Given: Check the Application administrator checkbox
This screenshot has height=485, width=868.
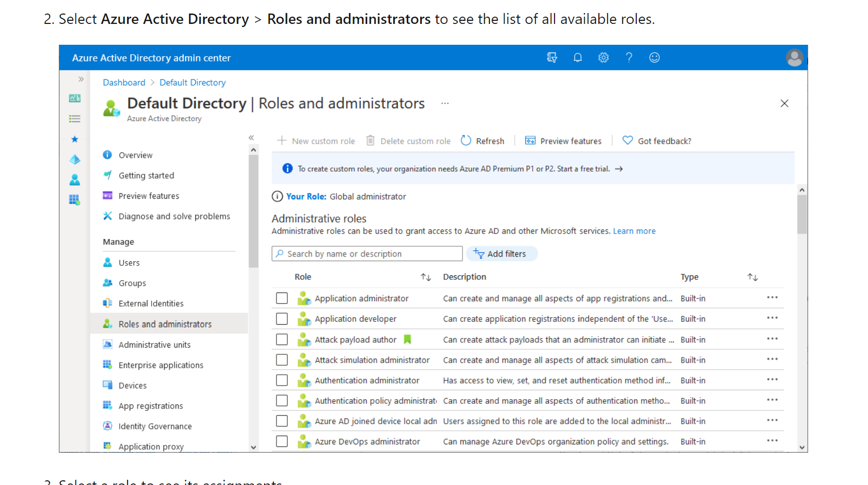Looking at the screenshot, I should (x=282, y=298).
